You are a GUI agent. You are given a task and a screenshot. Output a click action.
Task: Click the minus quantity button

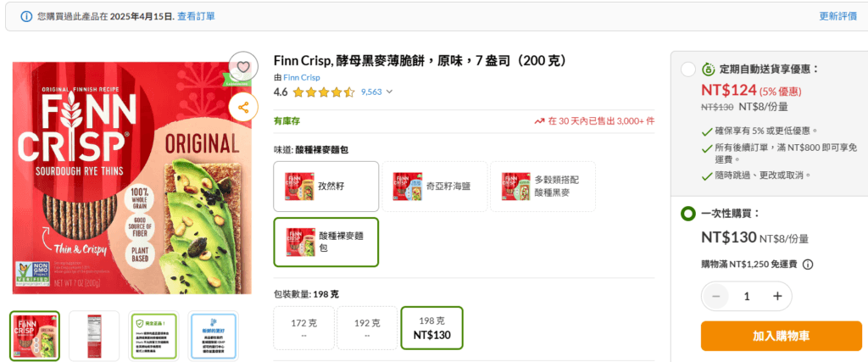point(716,296)
